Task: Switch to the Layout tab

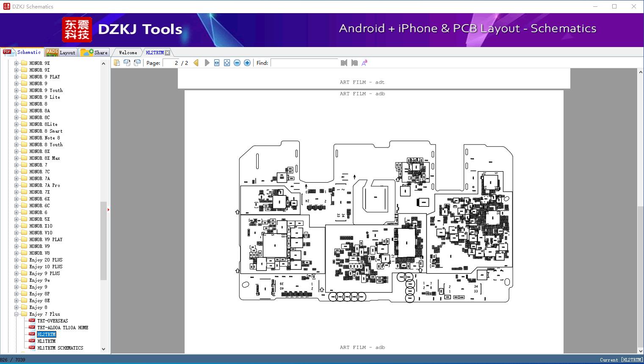Action: 61,53
